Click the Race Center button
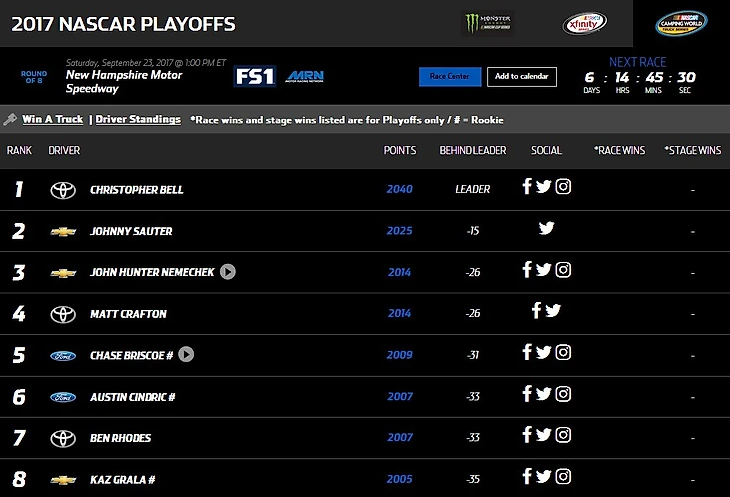Viewport: 730px width, 497px height. 450,77
